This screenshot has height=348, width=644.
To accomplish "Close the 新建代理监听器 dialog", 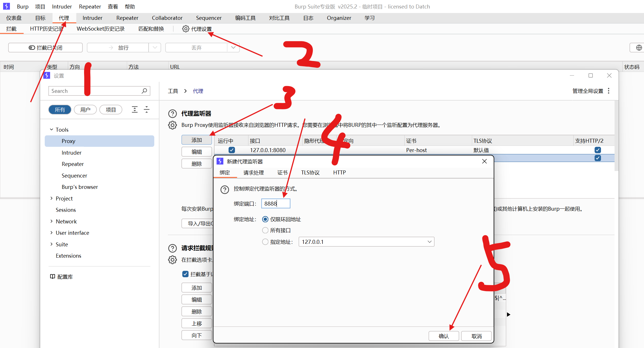I will (x=484, y=161).
